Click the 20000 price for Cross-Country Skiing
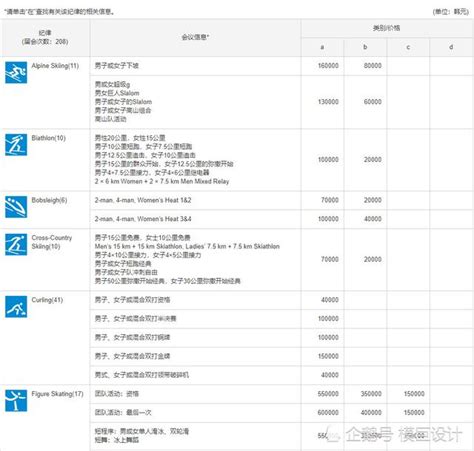This screenshot has width=474, height=451. tap(373, 259)
